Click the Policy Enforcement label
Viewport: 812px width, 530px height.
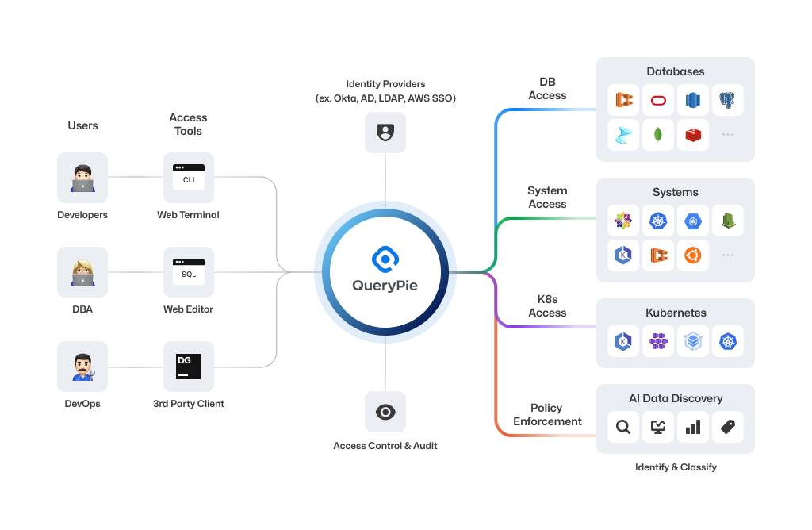pos(547,415)
